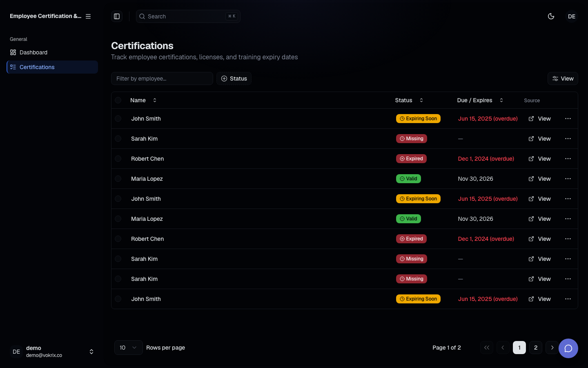The height and width of the screenshot is (368, 588).
Task: Open the rows per page dropdown
Action: click(x=129, y=348)
